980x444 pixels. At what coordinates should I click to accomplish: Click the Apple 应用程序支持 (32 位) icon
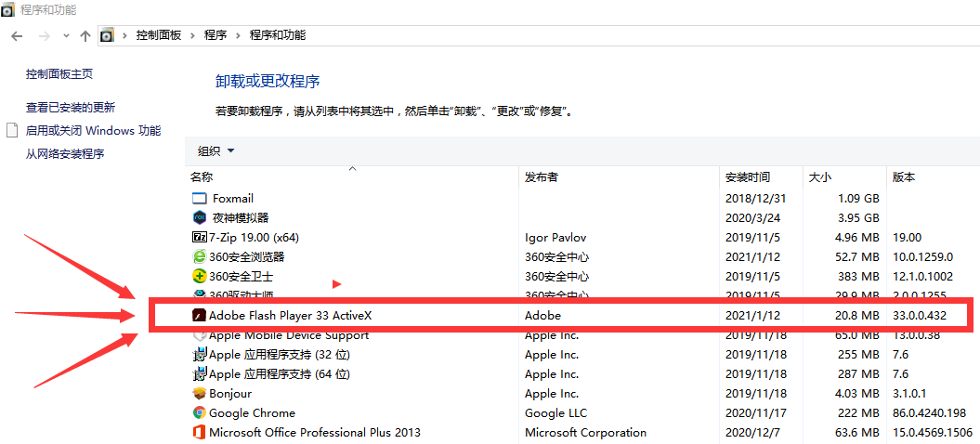pos(200,355)
